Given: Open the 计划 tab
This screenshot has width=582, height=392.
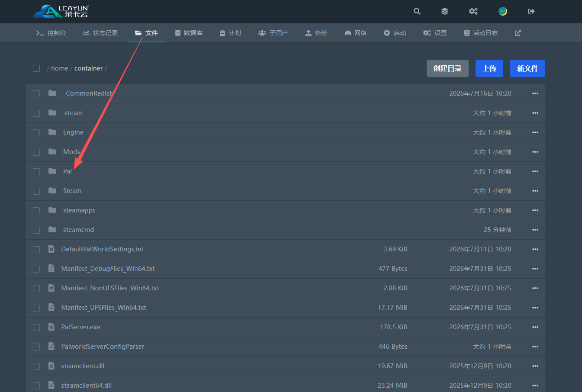Looking at the screenshot, I should [230, 33].
